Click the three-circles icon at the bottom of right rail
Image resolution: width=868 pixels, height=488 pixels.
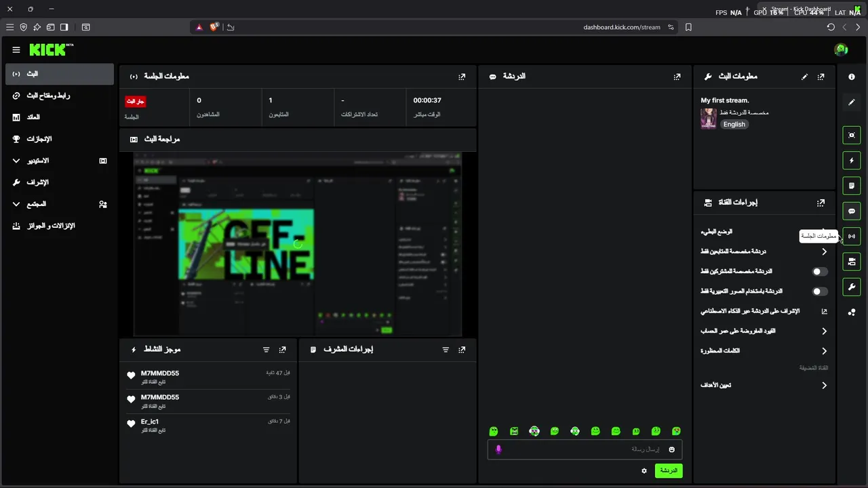click(852, 312)
